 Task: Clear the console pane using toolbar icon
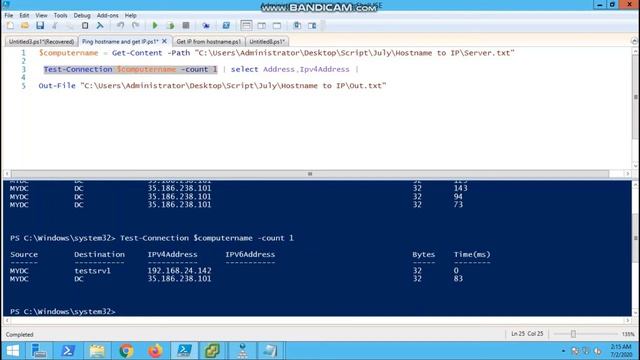[100, 26]
